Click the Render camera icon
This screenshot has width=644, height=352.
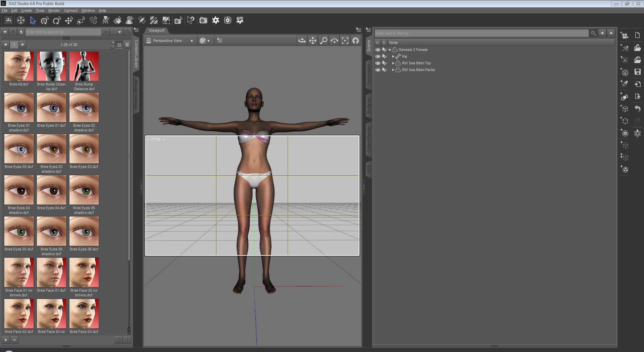[203, 20]
